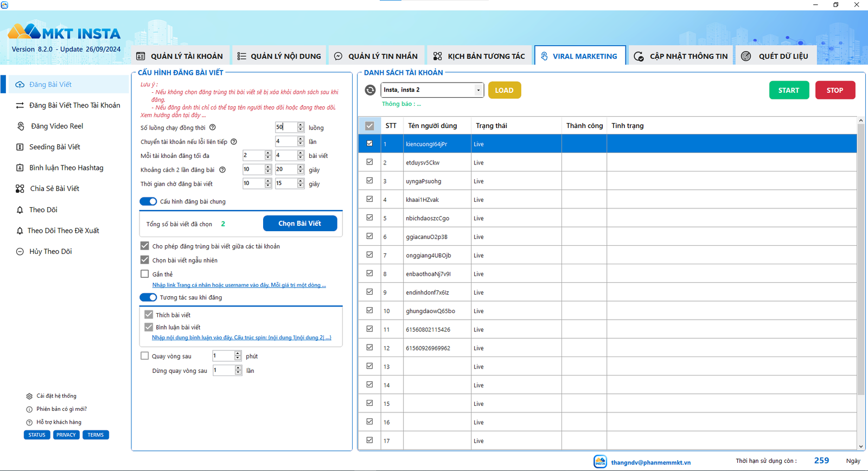This screenshot has height=471, width=868.
Task: Click the STATUS button
Action: click(37, 435)
